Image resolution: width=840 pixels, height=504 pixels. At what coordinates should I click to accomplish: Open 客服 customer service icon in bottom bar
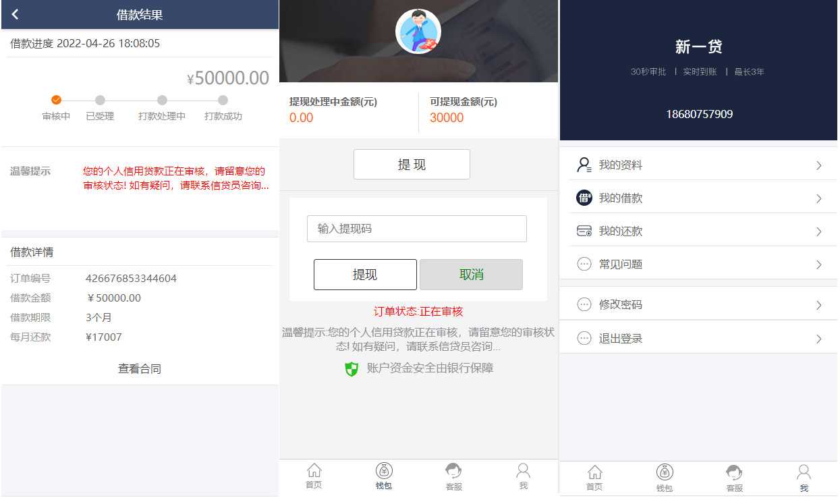coord(453,470)
